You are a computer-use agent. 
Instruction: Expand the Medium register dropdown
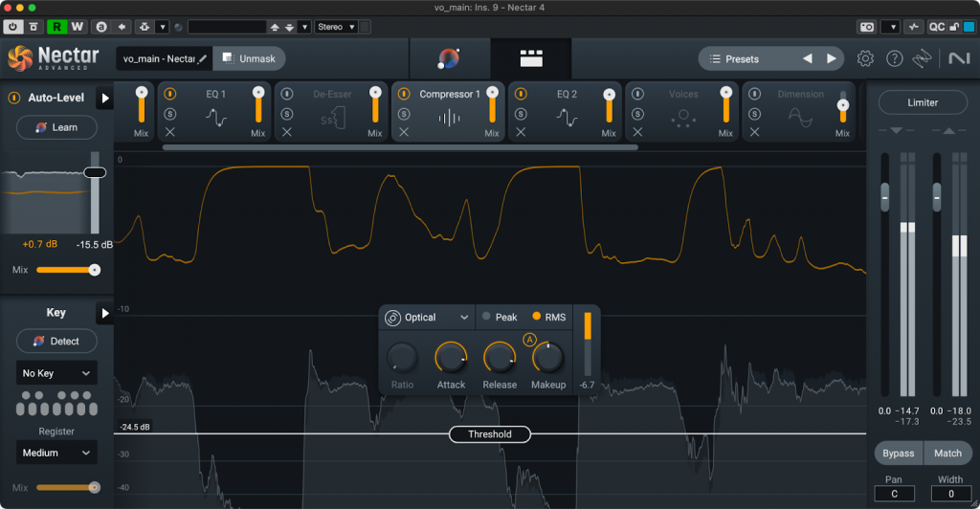pos(56,453)
